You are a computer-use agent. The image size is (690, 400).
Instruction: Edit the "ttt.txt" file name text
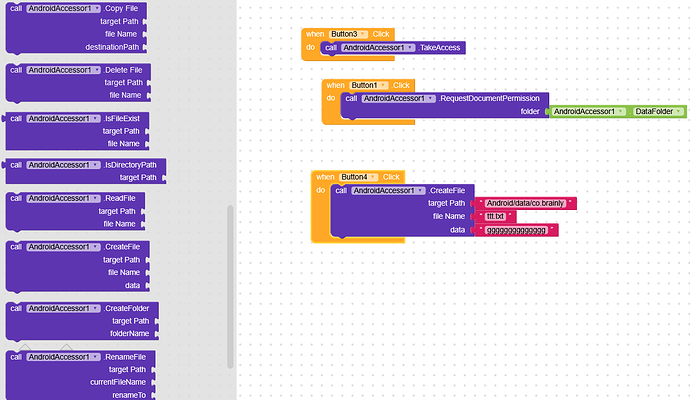(x=497, y=217)
